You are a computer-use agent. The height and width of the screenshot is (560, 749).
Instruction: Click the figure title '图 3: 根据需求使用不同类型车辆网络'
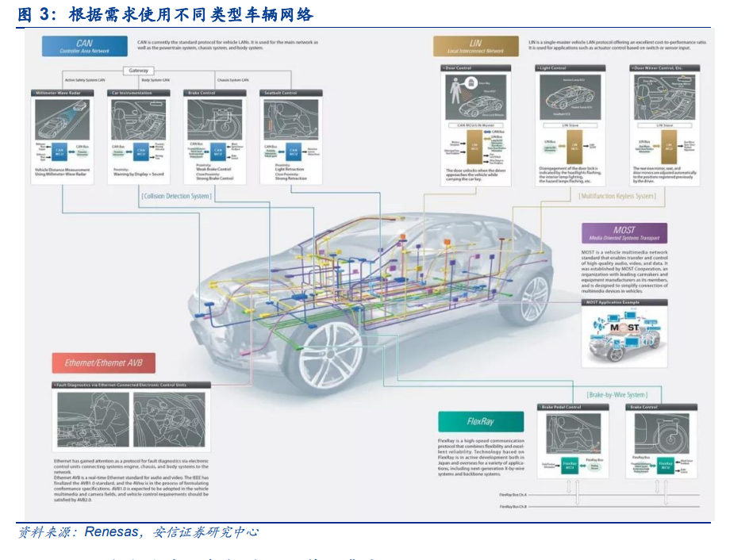click(165, 14)
